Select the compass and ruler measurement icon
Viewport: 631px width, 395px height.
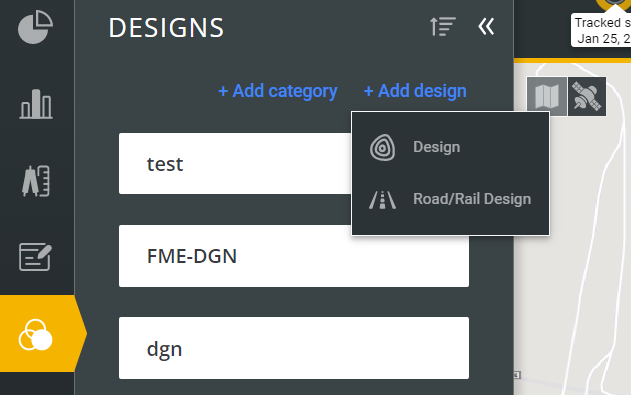tap(36, 181)
